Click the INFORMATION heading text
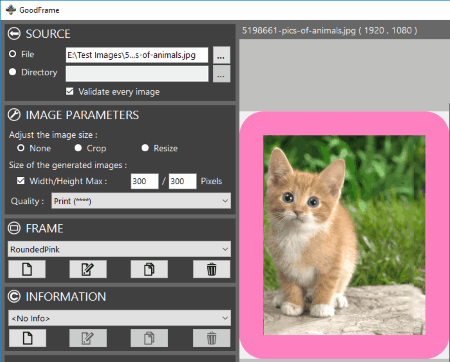Screen dimensions: 450x362 coord(66,297)
